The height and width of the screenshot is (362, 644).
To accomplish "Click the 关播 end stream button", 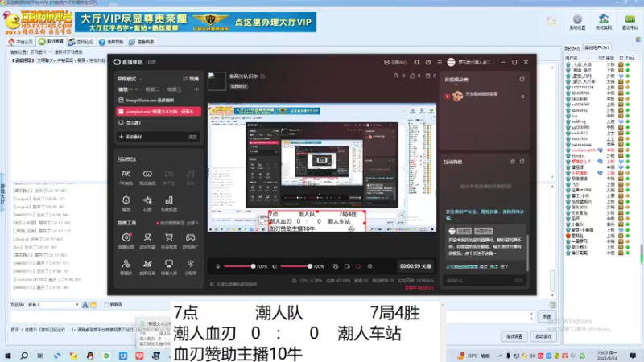I will 416,266.
